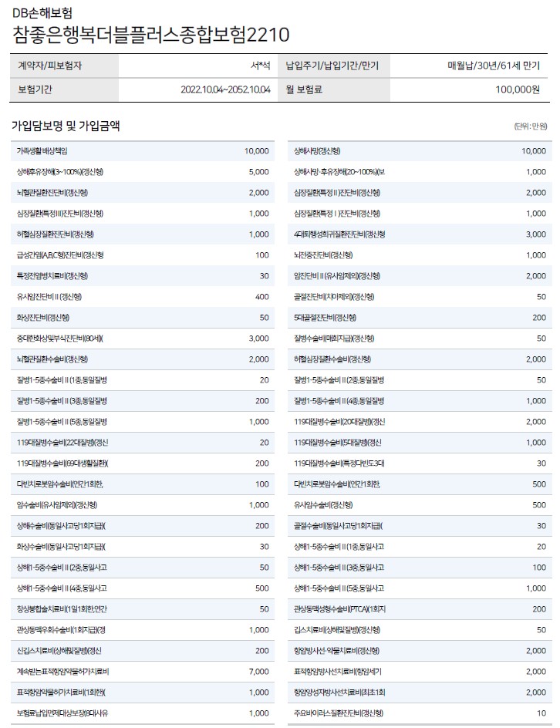This screenshot has width=560, height=728.
Task: Select the 뇌혈관질환진단비(갱신형) row
Action: [143, 193]
